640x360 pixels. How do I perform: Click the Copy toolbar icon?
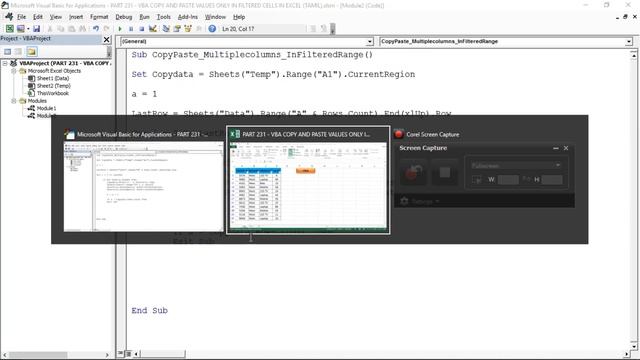pos(61,29)
